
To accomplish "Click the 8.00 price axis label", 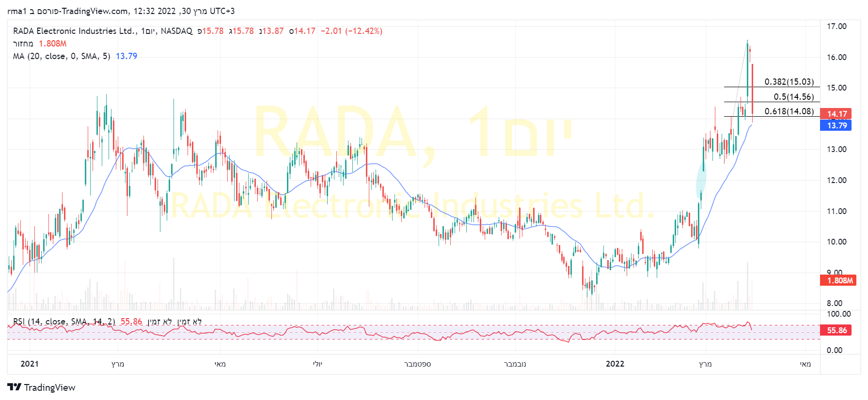I will pyautogui.click(x=835, y=303).
